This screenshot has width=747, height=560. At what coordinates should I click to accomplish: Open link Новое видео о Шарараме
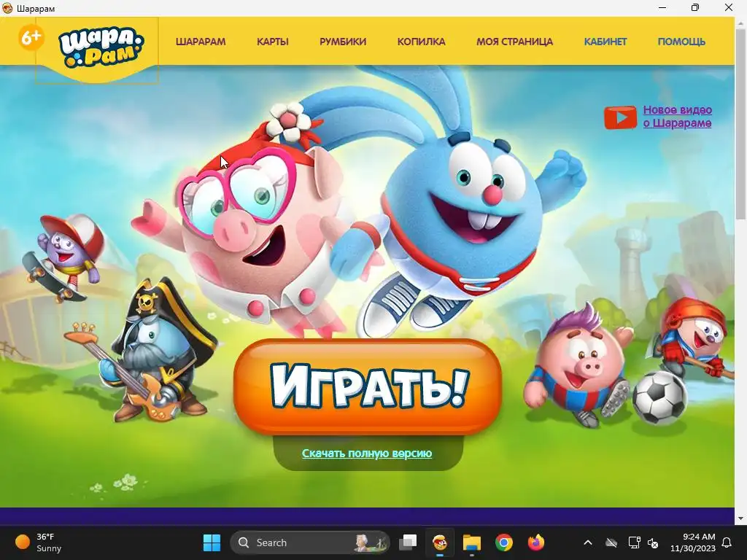678,116
